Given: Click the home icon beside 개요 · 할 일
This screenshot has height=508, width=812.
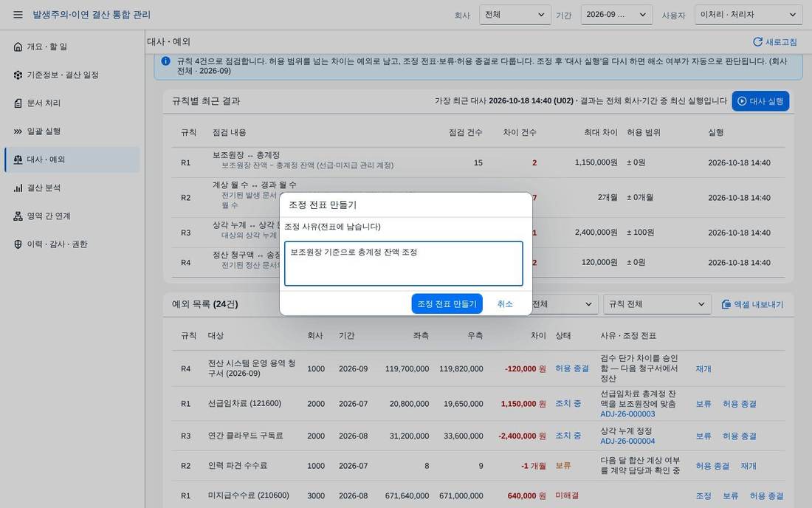Looking at the screenshot, I should pos(18,47).
